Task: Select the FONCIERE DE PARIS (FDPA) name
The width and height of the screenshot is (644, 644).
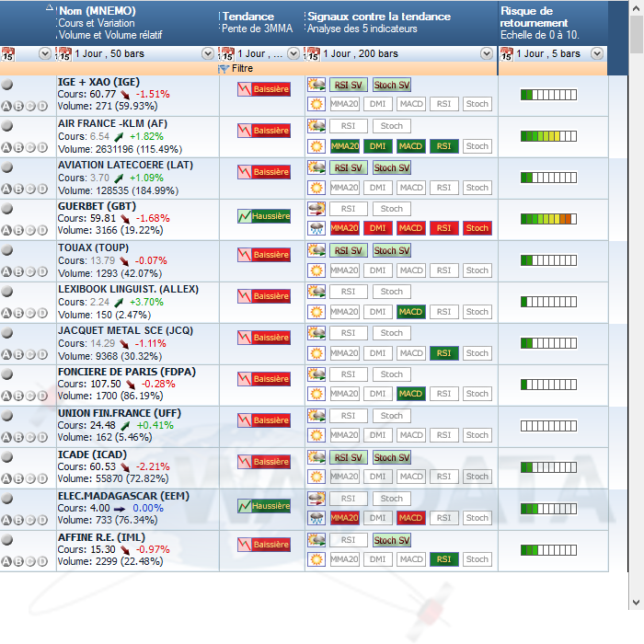Action: [127, 372]
